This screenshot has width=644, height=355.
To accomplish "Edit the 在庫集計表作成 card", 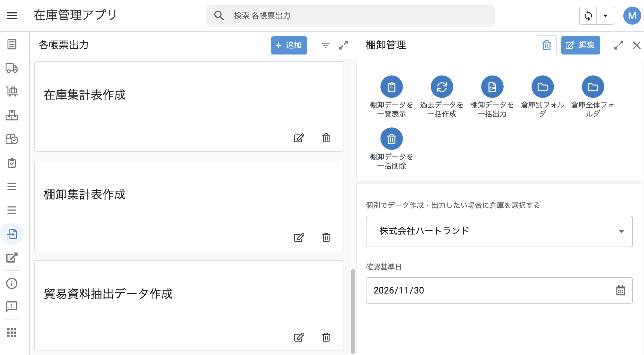I will (x=299, y=138).
